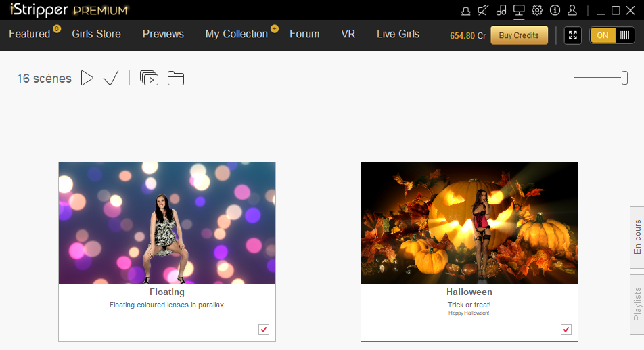Open the user account profile icon
The height and width of the screenshot is (350, 644).
pos(572,10)
